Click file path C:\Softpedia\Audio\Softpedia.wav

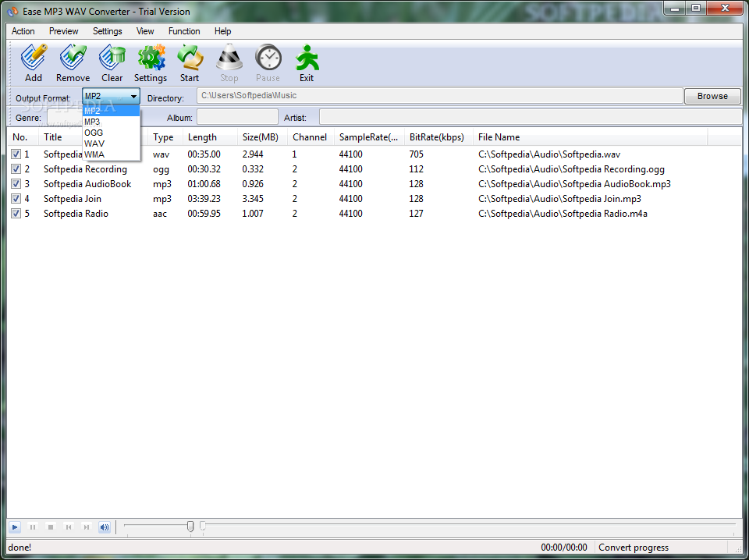point(549,154)
